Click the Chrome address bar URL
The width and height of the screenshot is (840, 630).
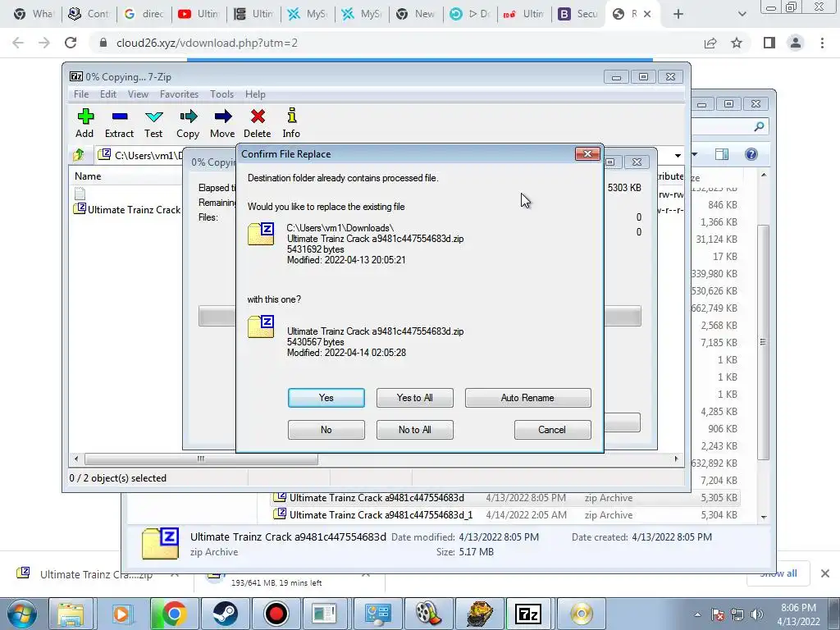pyautogui.click(x=207, y=43)
